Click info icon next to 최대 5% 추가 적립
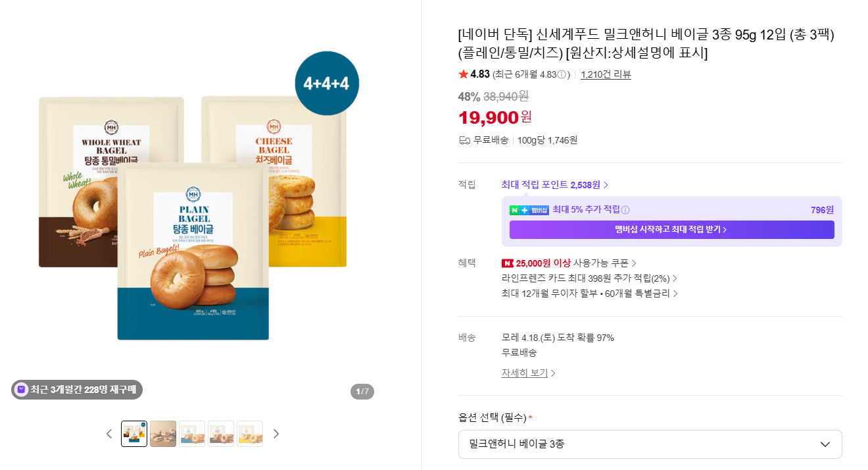 click(x=625, y=210)
